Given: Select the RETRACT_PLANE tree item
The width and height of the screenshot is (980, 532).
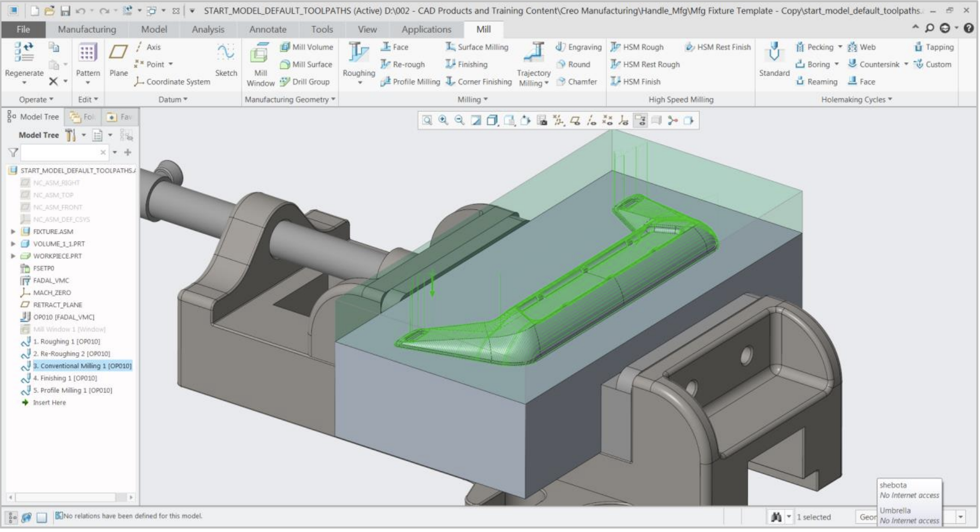Looking at the screenshot, I should (57, 305).
